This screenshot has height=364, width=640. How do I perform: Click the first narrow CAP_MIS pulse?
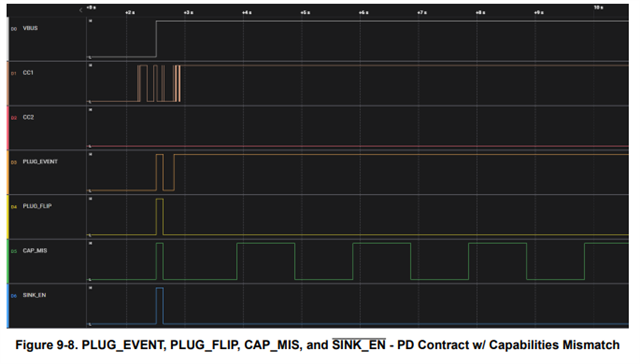160,262
